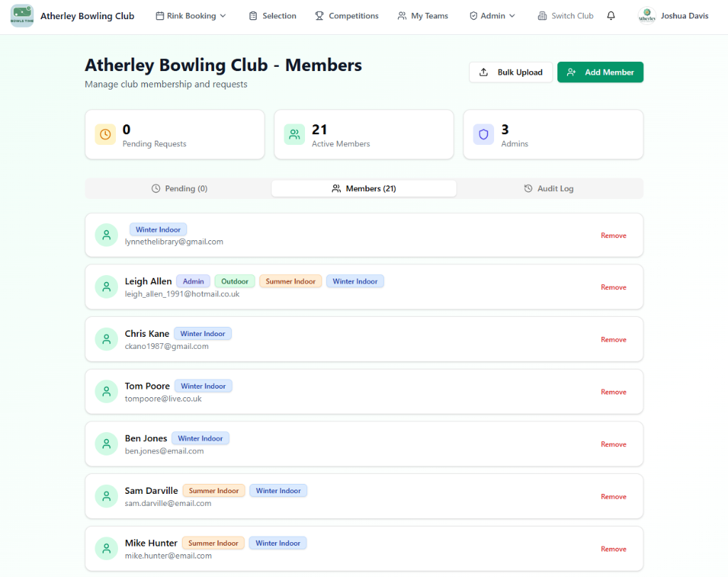Click Leigh Allen's Admin badge

193,281
